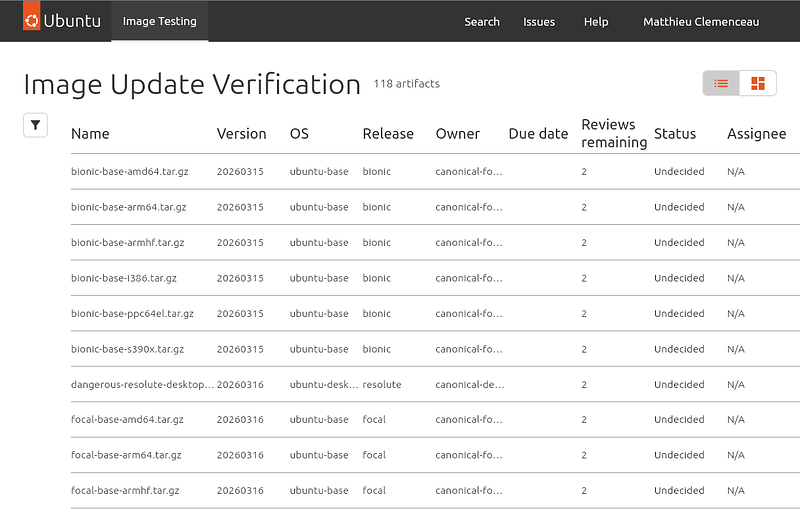
Task: Click bionic release in bionic-base-i386 row
Action: coord(377,278)
